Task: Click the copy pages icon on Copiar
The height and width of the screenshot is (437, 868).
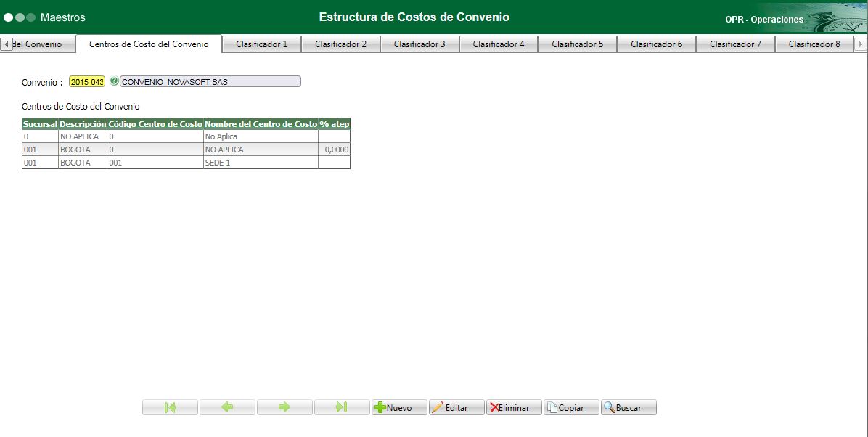Action: pyautogui.click(x=552, y=407)
